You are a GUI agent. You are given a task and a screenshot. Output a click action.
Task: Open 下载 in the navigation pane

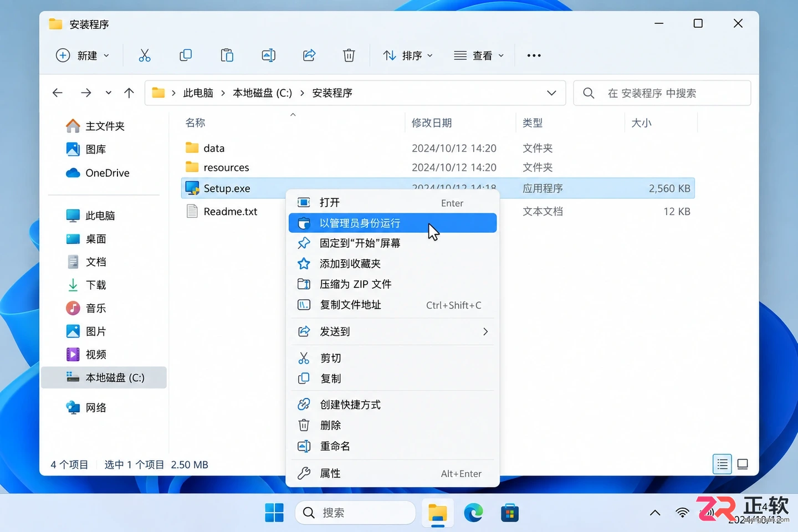pos(96,285)
